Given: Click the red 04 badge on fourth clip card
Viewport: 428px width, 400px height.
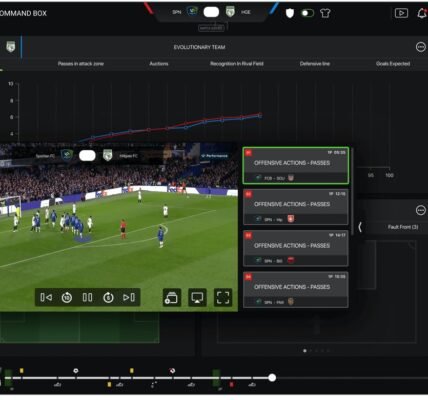Looking at the screenshot, I should [248, 277].
